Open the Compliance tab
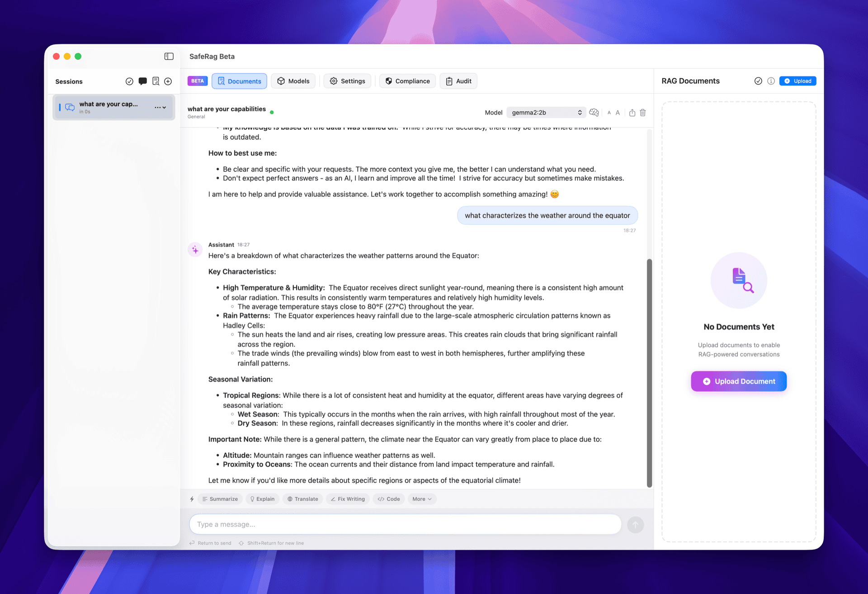Viewport: 868px width, 594px height. (407, 81)
